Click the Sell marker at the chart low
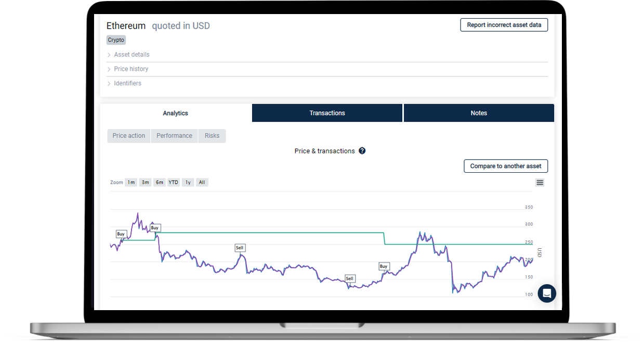This screenshot has width=644, height=345. [350, 279]
